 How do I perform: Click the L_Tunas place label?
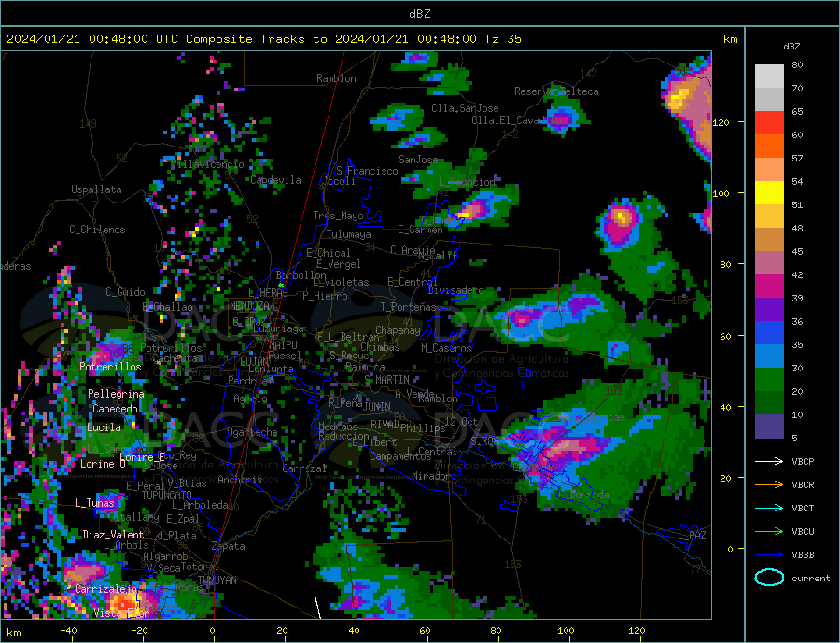pyautogui.click(x=94, y=503)
